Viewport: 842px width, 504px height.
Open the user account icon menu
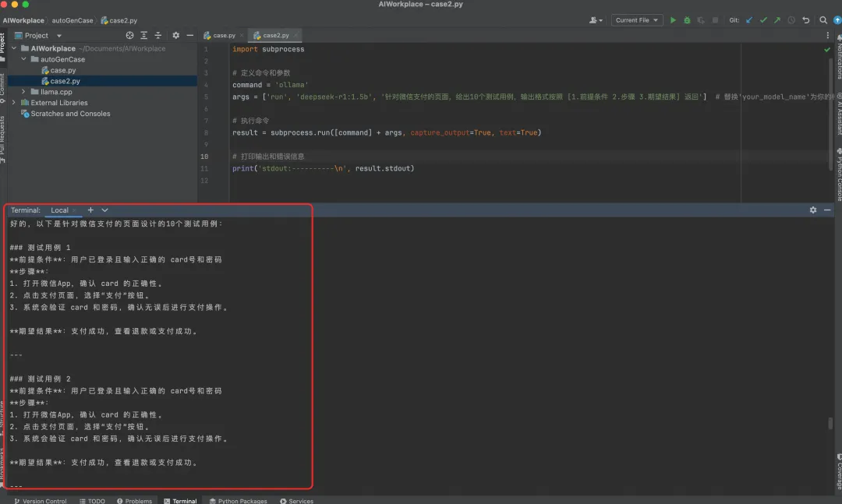click(x=596, y=20)
